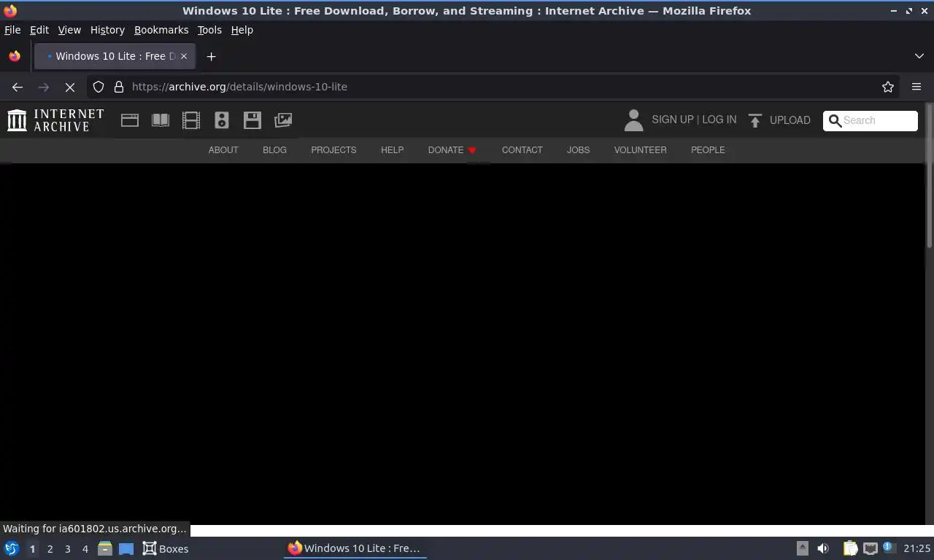The image size is (934, 560).
Task: Click the SIGN UP link
Action: 673,120
